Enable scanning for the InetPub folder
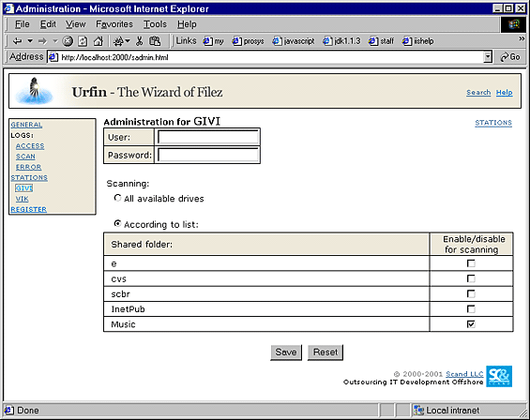The image size is (530, 420). click(x=471, y=308)
